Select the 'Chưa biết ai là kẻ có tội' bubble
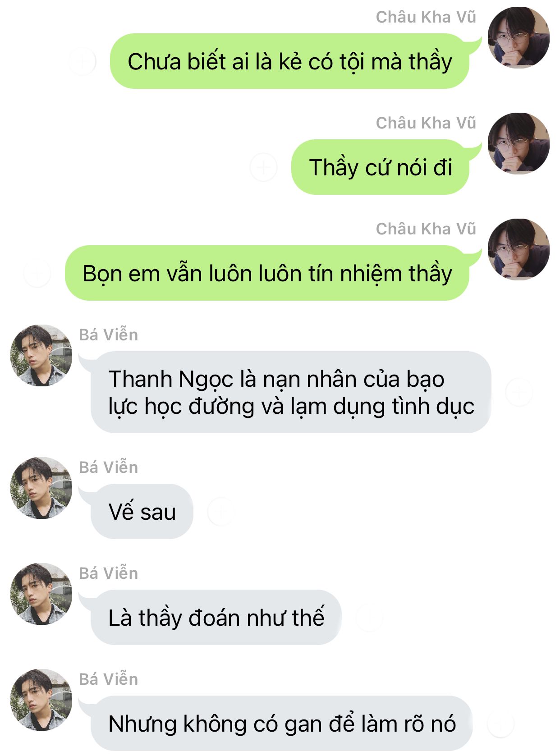560x756 pixels. coord(290,61)
